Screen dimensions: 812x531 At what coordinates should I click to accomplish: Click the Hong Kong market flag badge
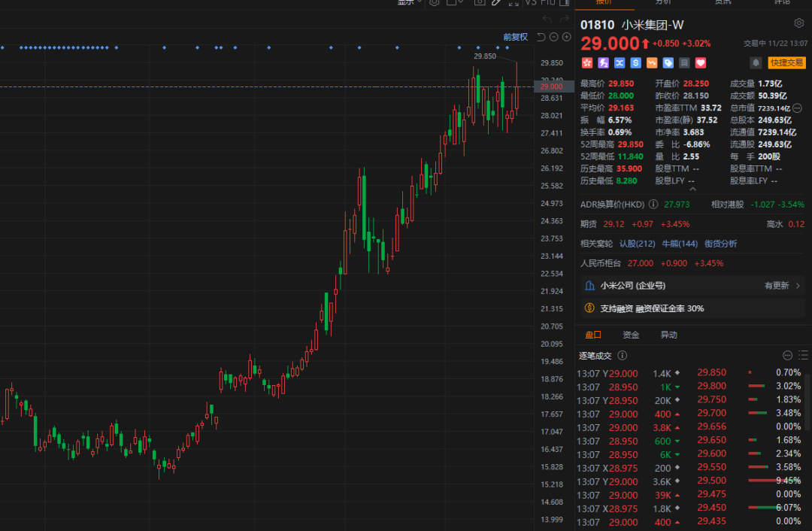(x=586, y=63)
